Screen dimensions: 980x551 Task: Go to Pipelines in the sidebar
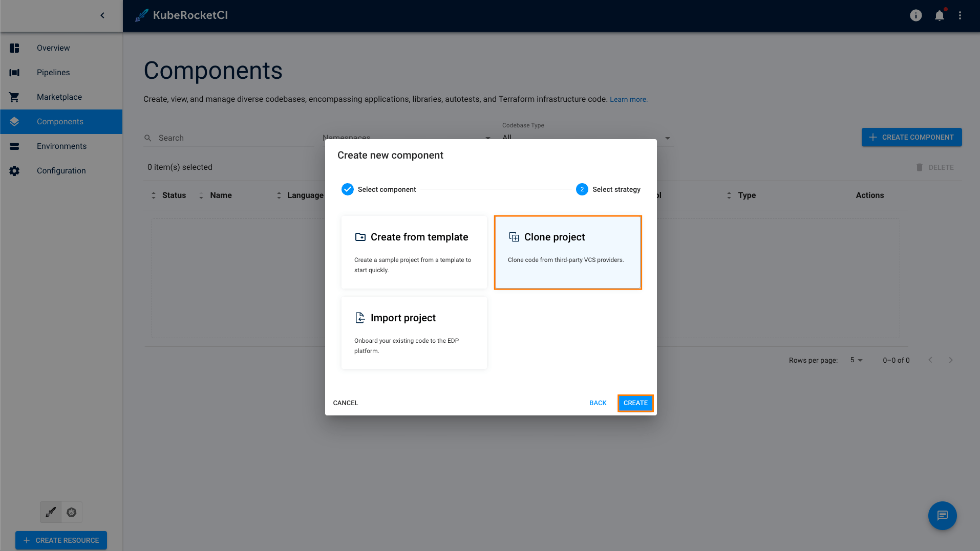(53, 73)
